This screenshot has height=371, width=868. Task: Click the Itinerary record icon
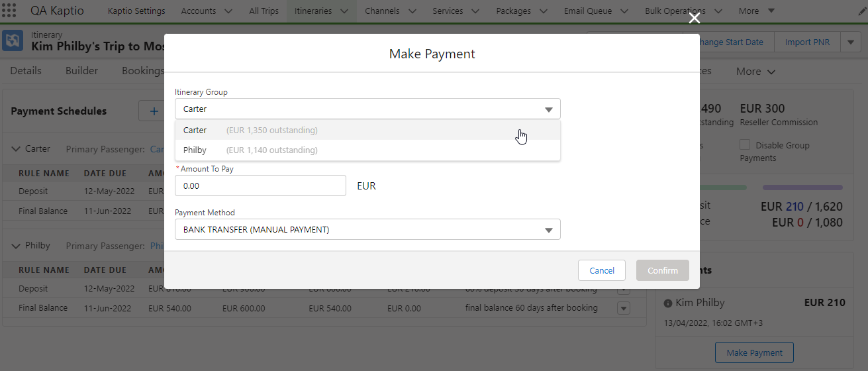click(13, 41)
